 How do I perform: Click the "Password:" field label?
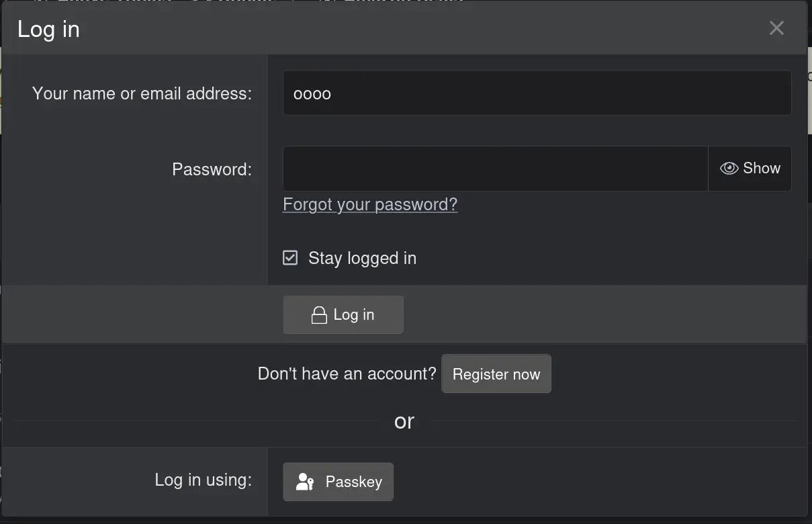click(212, 169)
